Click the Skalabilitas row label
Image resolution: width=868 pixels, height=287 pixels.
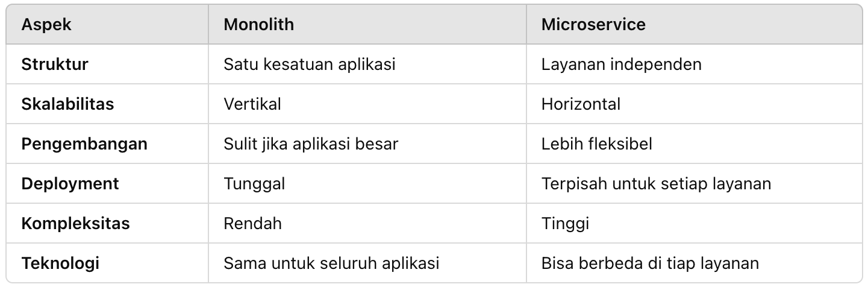click(x=67, y=104)
